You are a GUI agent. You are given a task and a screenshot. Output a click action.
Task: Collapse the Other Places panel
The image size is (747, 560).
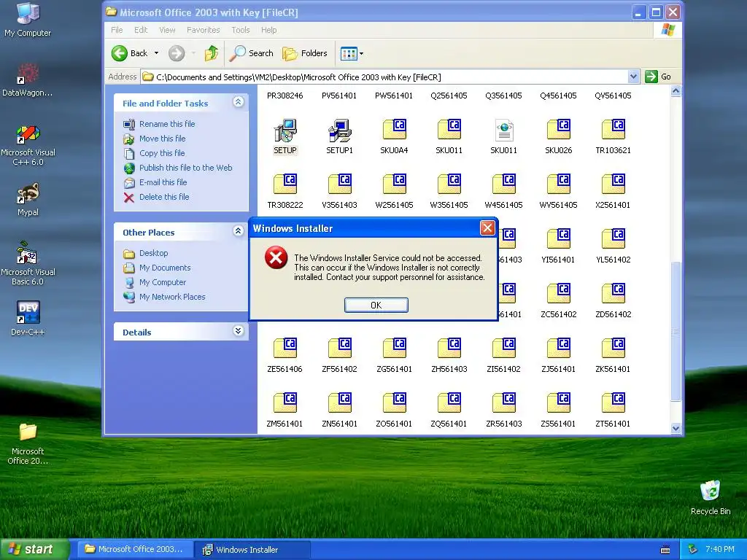coord(239,231)
